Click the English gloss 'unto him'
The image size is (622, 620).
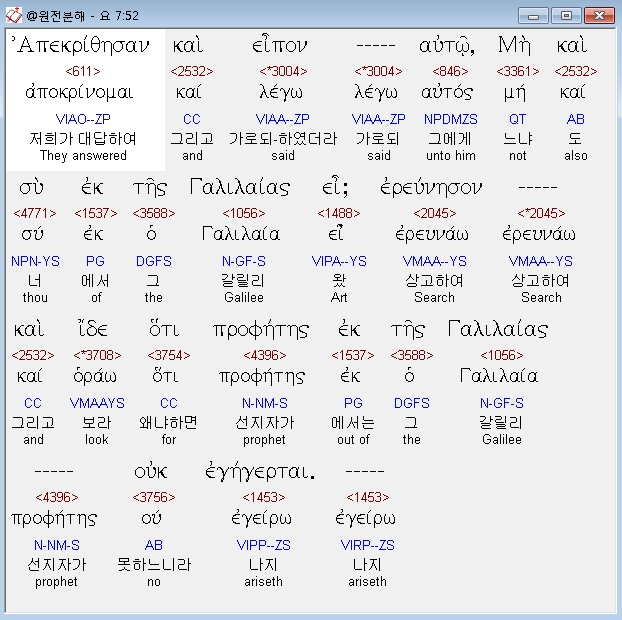451,155
